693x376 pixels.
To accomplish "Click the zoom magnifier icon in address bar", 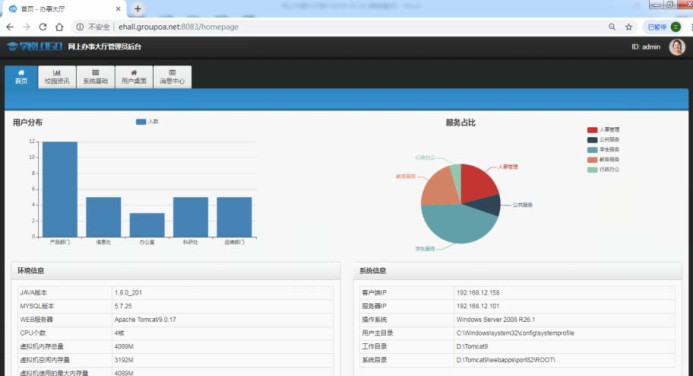I will 612,27.
